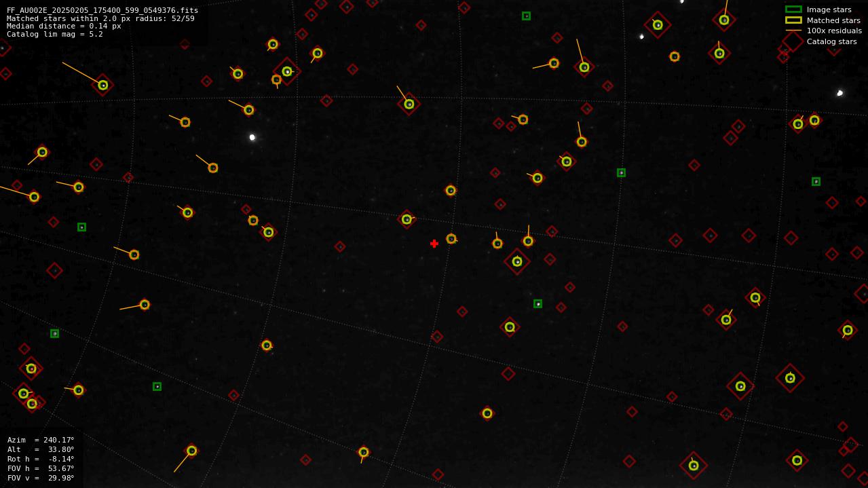Select the 'Image stars' legend label
Screen dimensions: 868x488
coord(829,10)
